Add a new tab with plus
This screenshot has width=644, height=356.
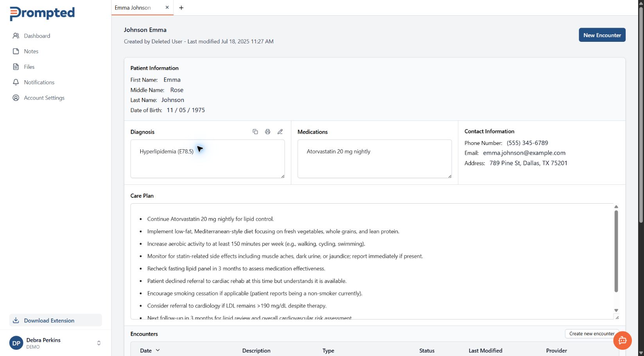181,8
